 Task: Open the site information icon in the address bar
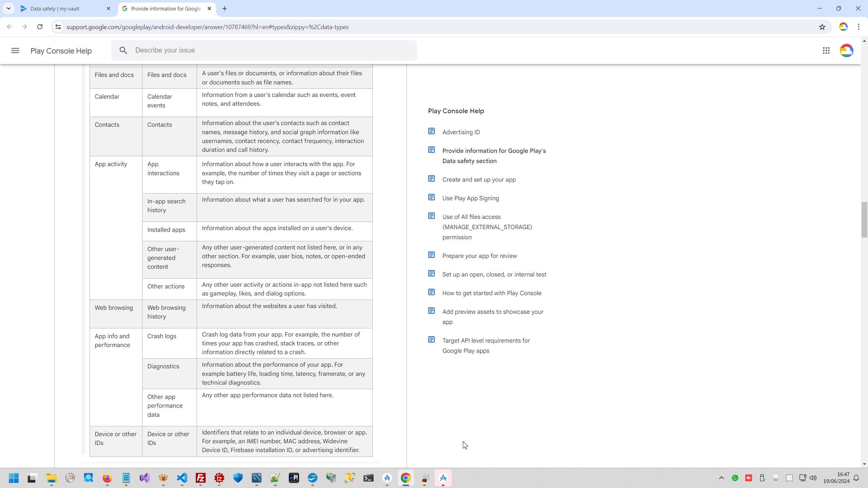(x=58, y=27)
